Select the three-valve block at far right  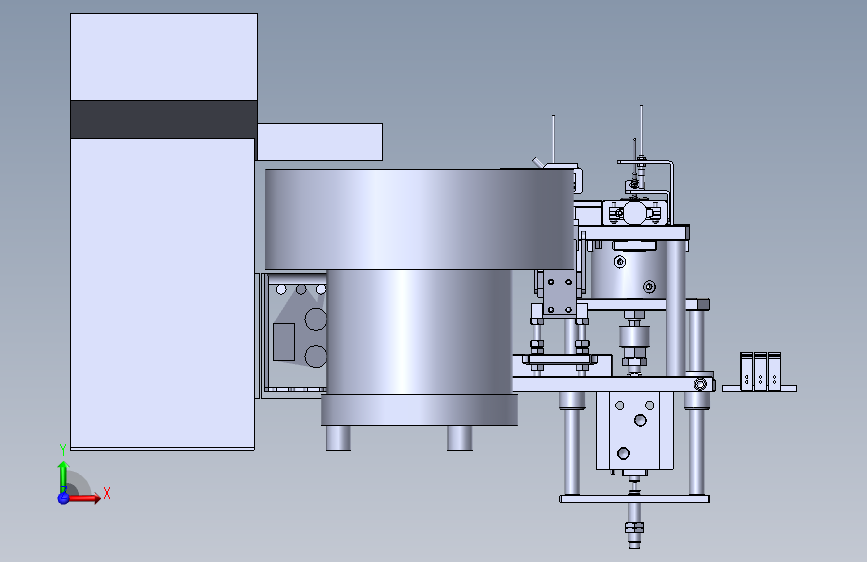[x=761, y=371]
